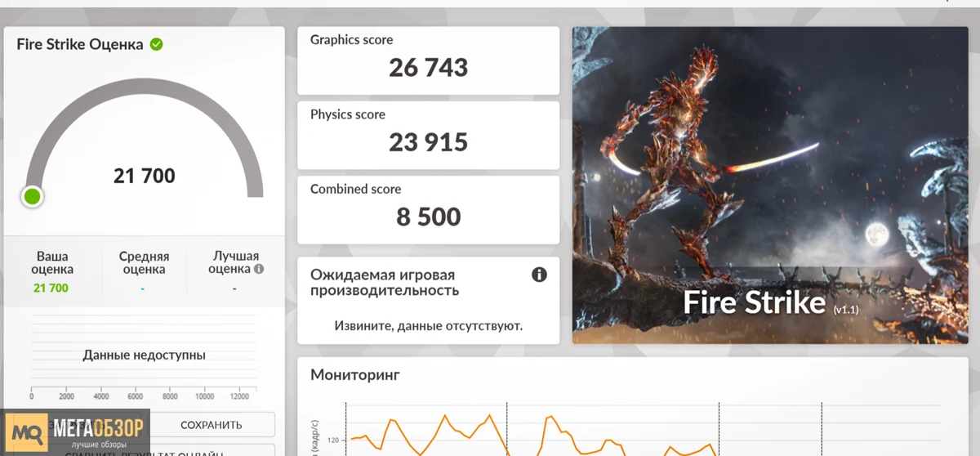Click info icon for Ожидаемая игровая производительность
Image resolution: width=980 pixels, height=456 pixels.
539,275
